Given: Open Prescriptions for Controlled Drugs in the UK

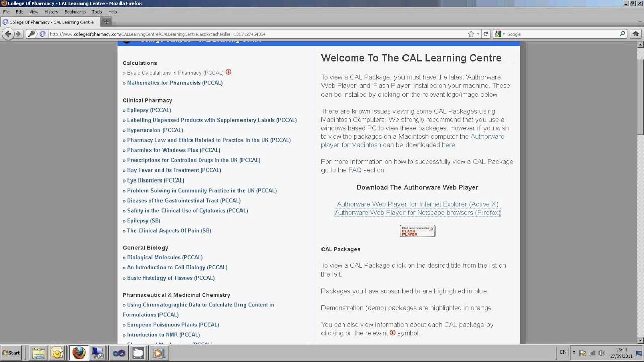Looking at the screenshot, I should click(x=194, y=160).
